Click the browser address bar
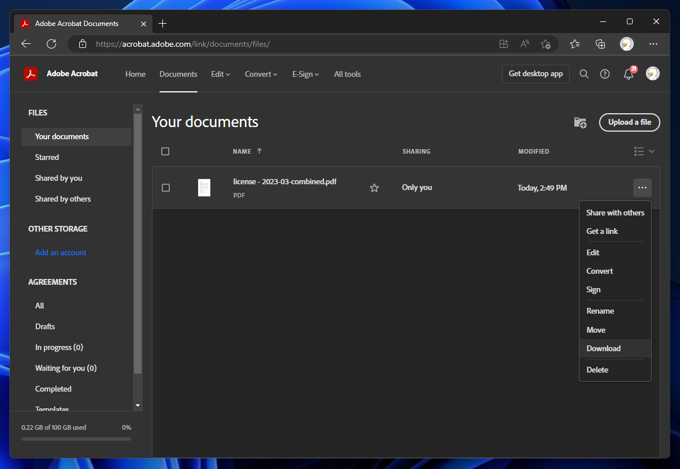This screenshot has height=469, width=680. [290, 44]
